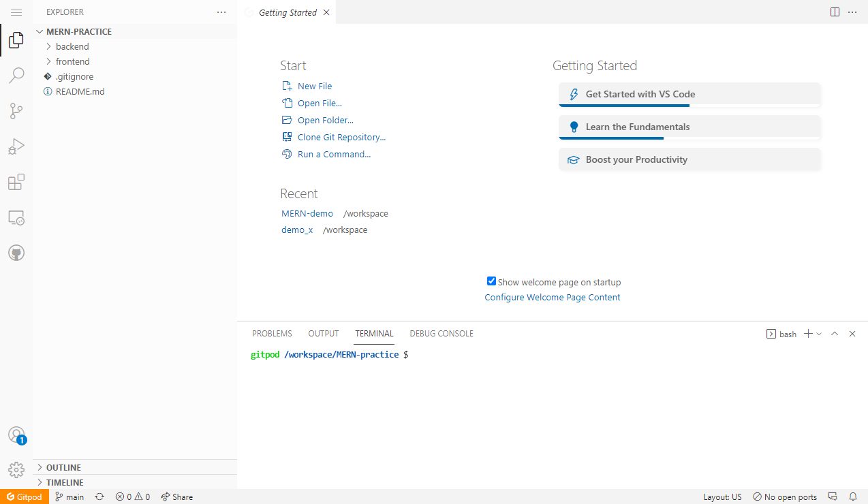Open the Manage gear icon
Screen dimensions: 868x504
pos(16,470)
